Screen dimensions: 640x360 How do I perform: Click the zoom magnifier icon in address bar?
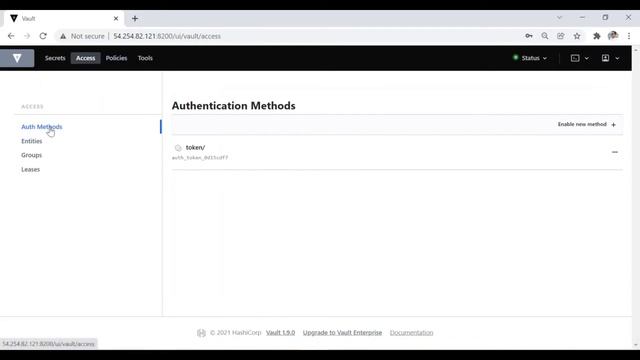544,36
